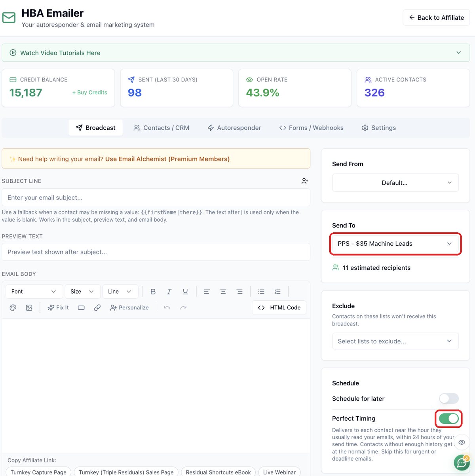Open the text color palette icon
Screen dimensions: 475x476
click(x=13, y=308)
